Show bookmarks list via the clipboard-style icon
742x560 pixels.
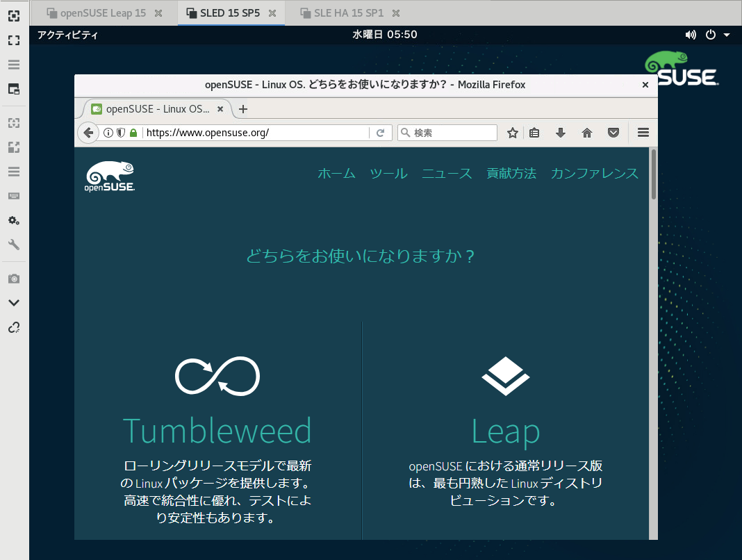coord(534,133)
